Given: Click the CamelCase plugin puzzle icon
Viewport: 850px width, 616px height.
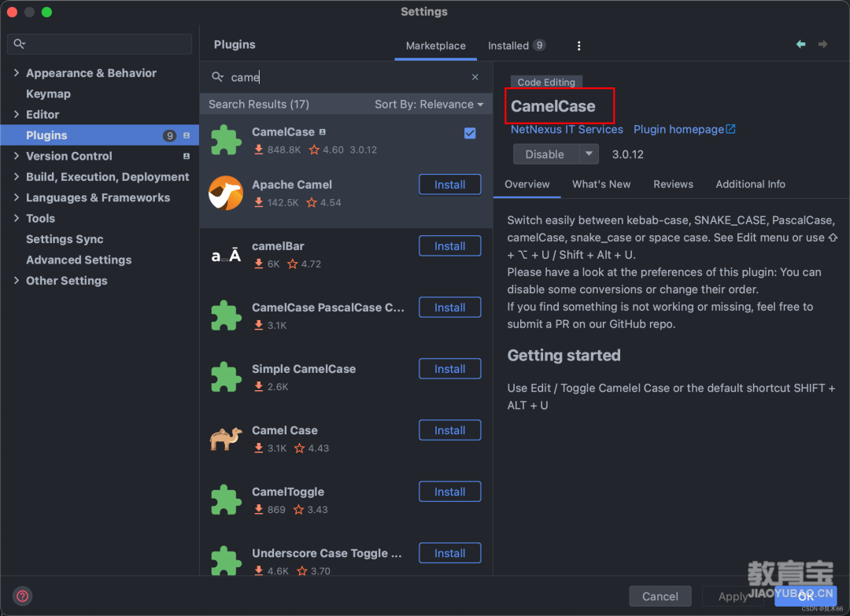Looking at the screenshot, I should coord(226,140).
